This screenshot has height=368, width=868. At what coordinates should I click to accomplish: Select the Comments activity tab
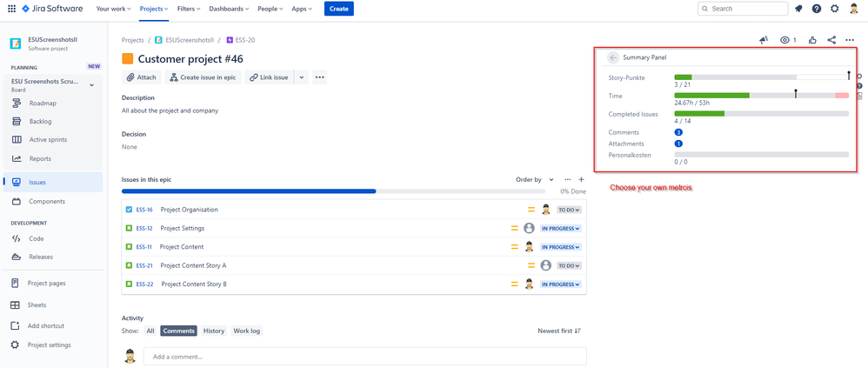(179, 331)
